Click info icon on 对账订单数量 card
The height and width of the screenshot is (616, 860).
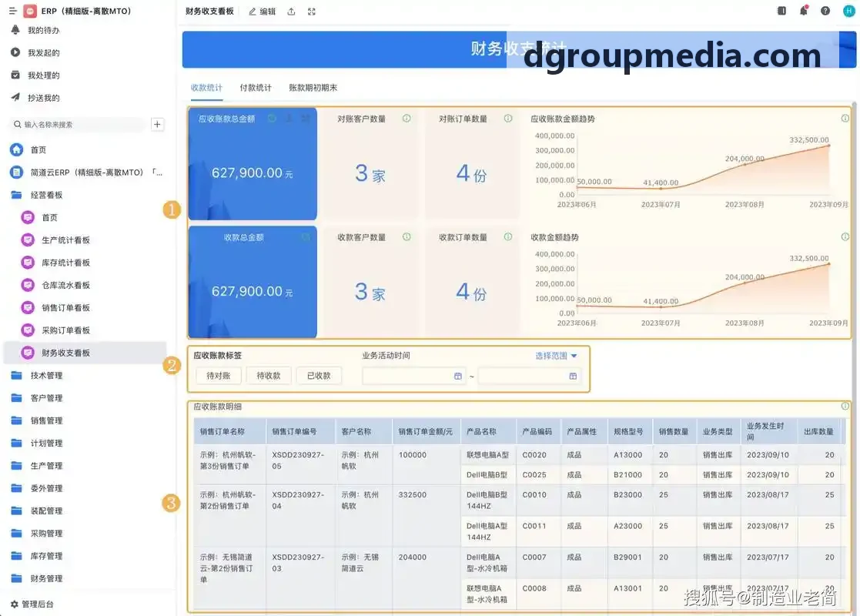508,119
